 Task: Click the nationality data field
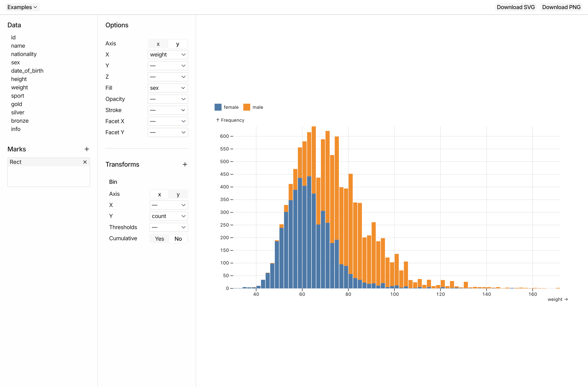24,54
